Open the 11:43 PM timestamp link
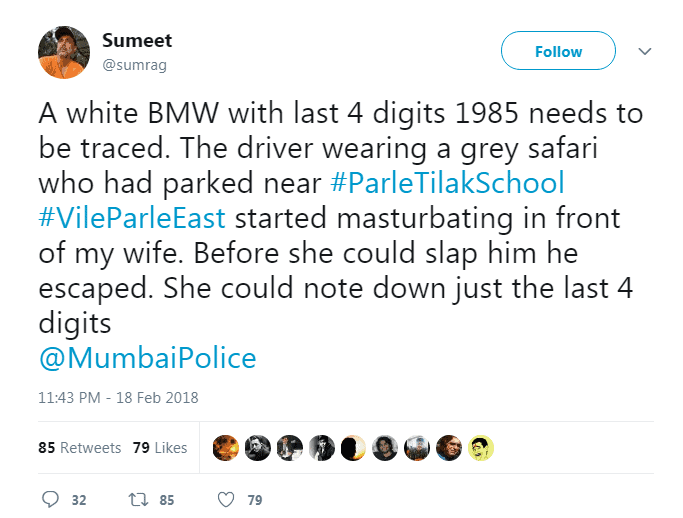 [118, 397]
